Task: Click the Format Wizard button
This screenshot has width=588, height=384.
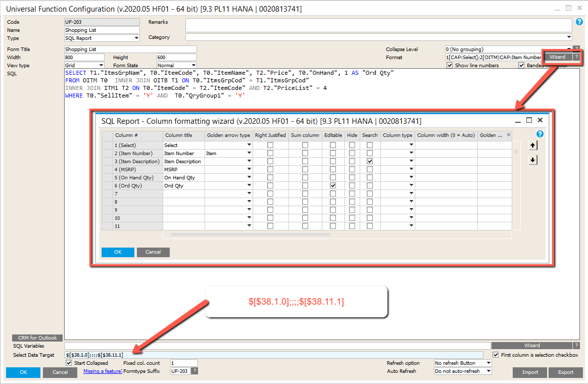Action: point(558,57)
